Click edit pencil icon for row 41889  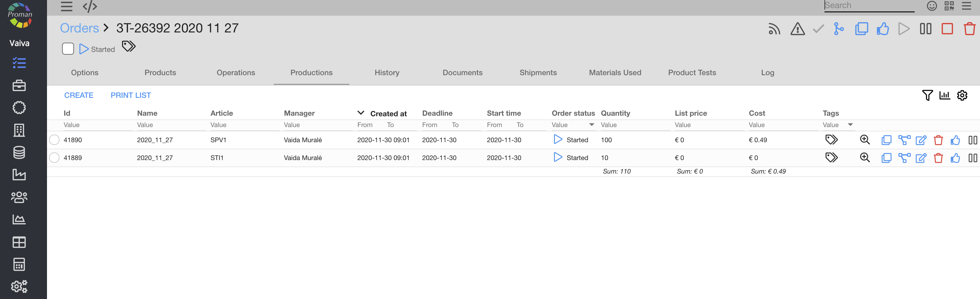point(921,158)
